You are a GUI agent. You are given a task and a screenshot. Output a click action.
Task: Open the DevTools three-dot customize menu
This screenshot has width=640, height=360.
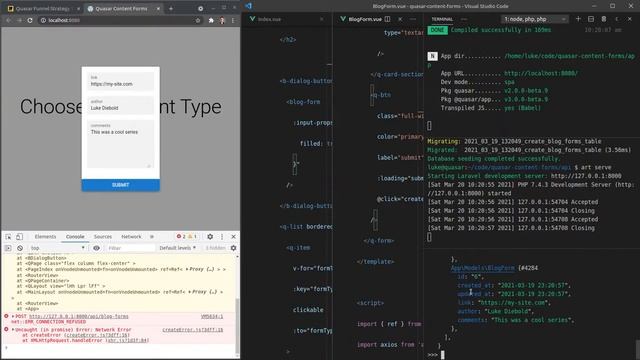tap(222, 236)
